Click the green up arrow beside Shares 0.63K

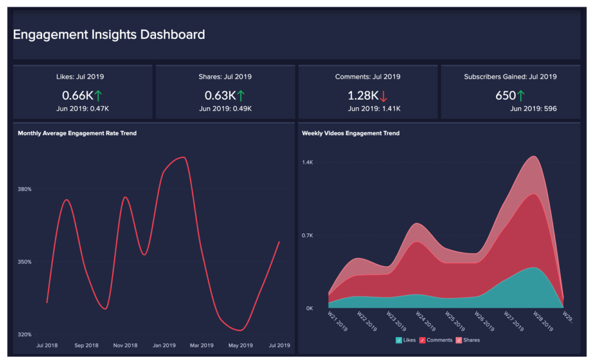click(x=241, y=96)
